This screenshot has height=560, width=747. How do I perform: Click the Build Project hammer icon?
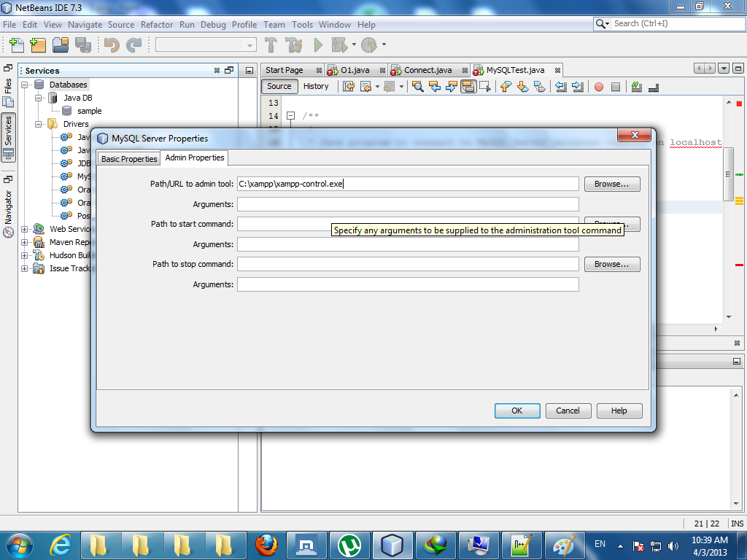point(271,45)
